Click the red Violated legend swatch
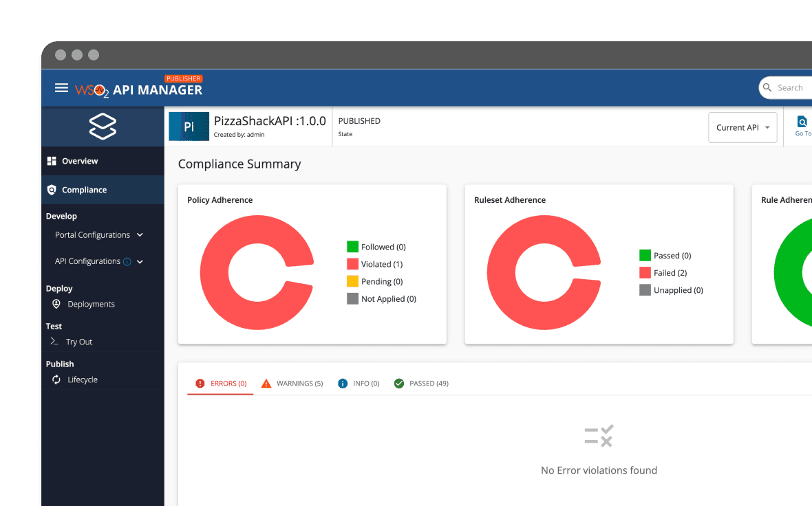 point(352,264)
